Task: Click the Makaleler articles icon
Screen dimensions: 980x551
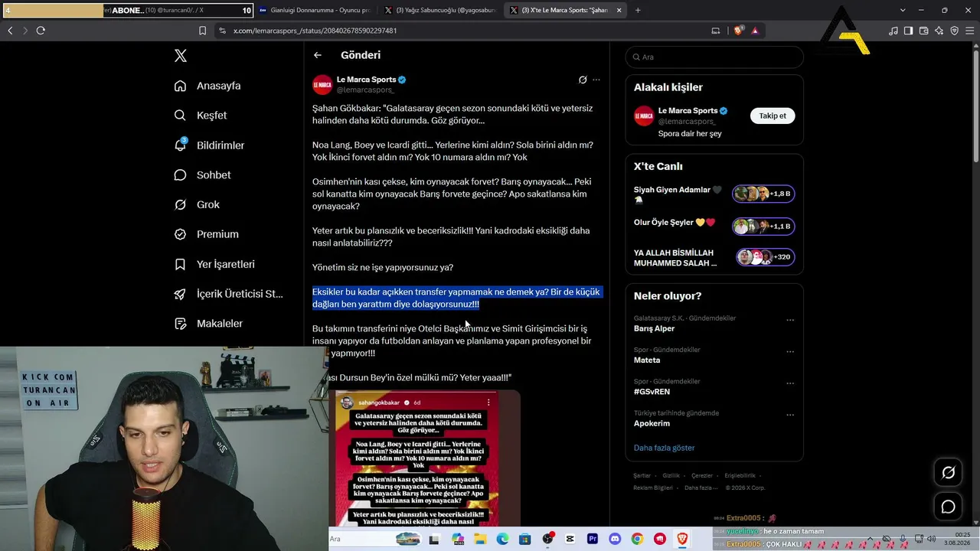Action: tap(180, 324)
